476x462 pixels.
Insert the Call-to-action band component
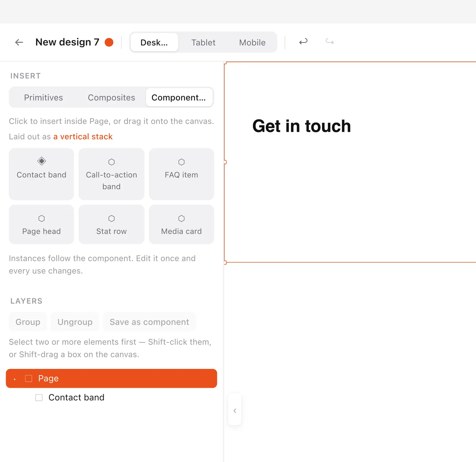112,174
